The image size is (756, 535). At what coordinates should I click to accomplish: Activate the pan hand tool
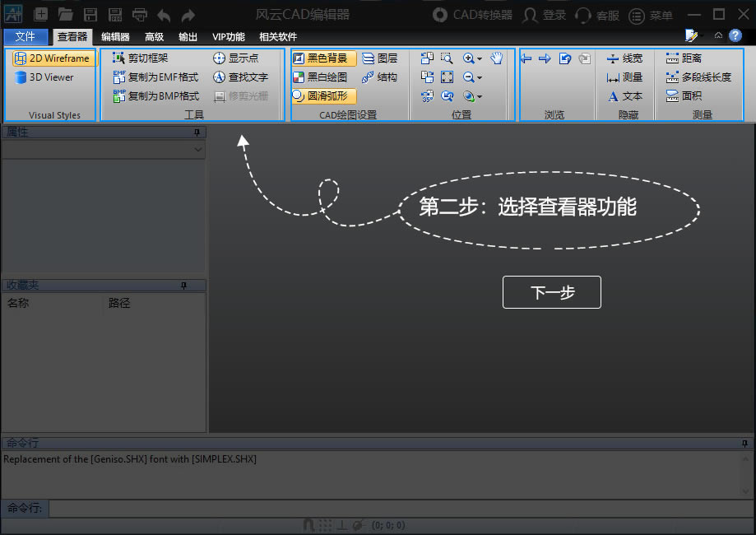pyautogui.click(x=496, y=58)
